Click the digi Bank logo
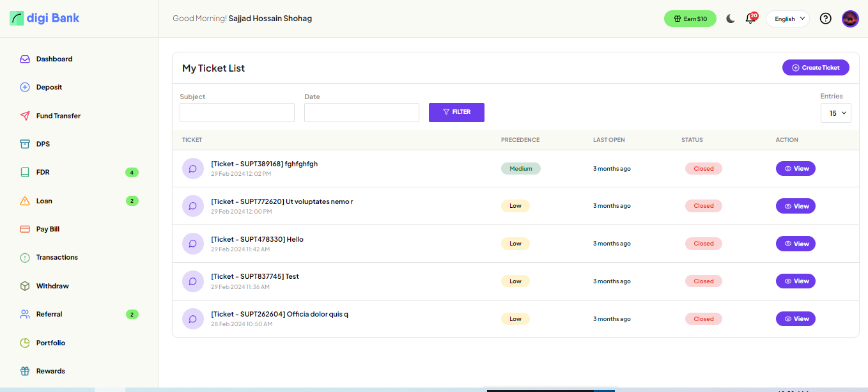The image size is (868, 392). [x=45, y=18]
